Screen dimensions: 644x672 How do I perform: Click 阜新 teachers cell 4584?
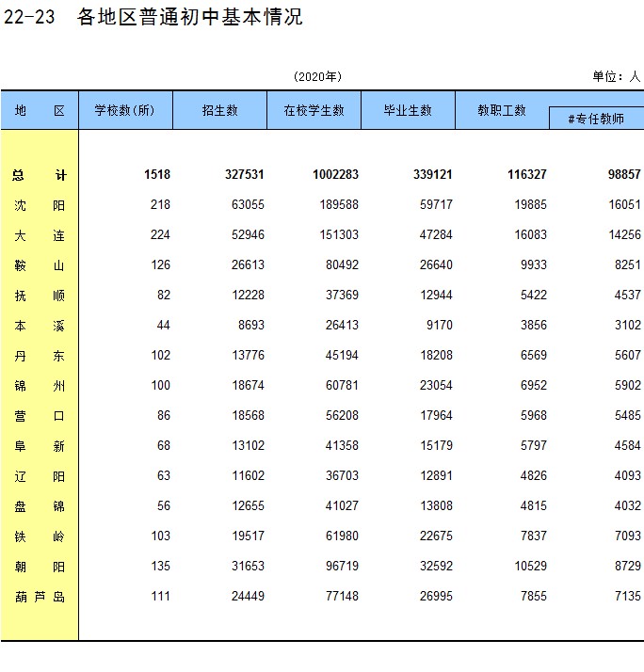pos(628,445)
